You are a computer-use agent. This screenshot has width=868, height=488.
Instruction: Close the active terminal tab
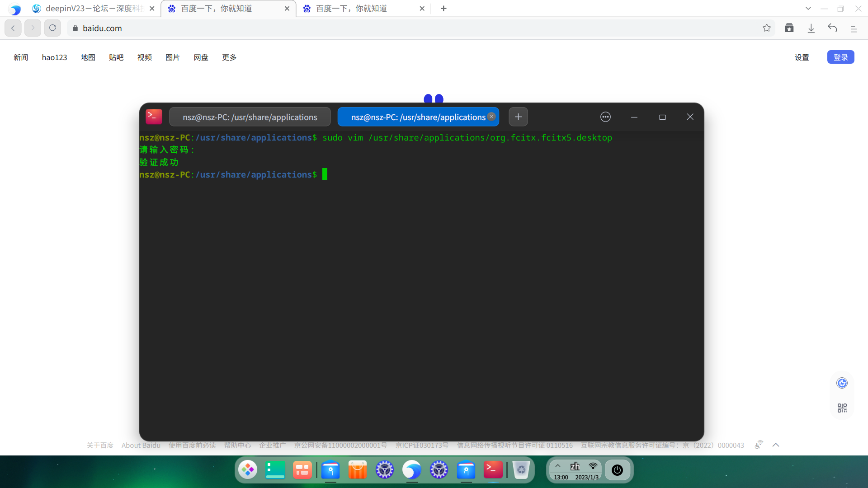point(491,117)
